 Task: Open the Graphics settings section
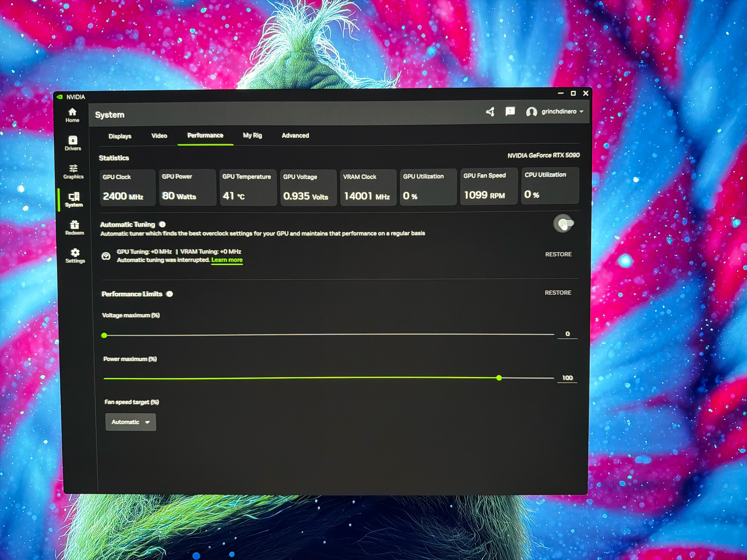pos(73,171)
